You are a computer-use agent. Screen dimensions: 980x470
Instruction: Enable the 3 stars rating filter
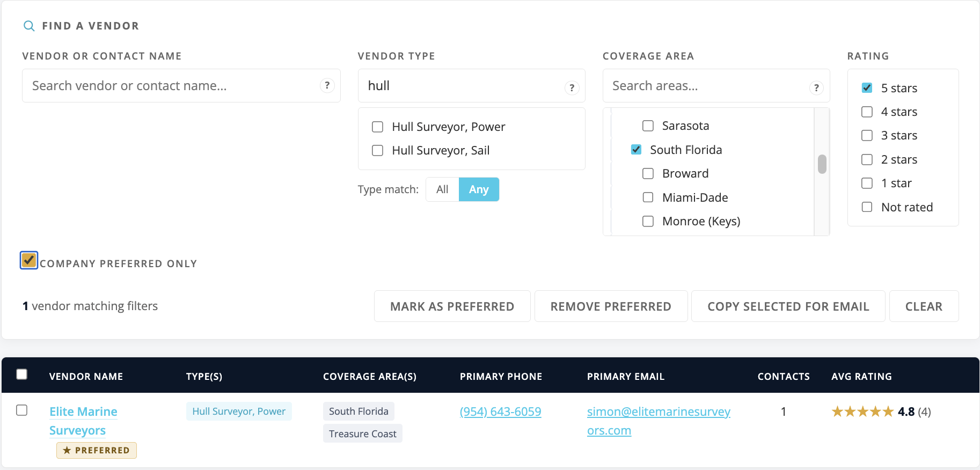(867, 135)
